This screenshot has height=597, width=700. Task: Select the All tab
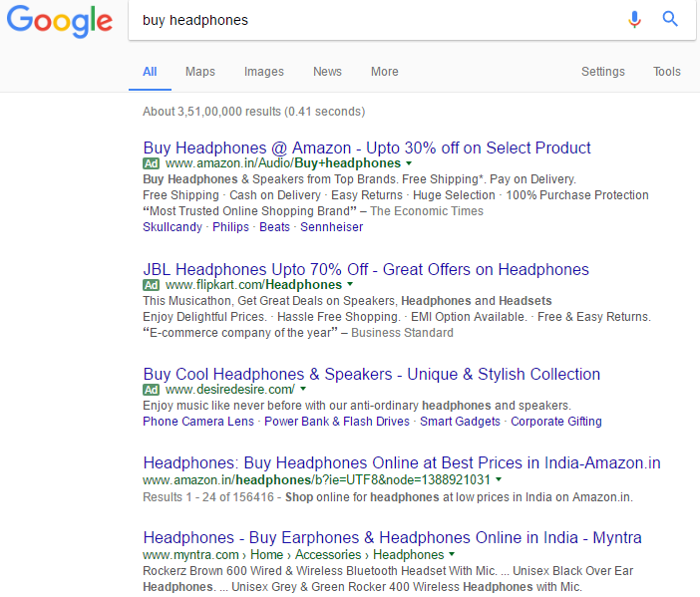pos(150,72)
